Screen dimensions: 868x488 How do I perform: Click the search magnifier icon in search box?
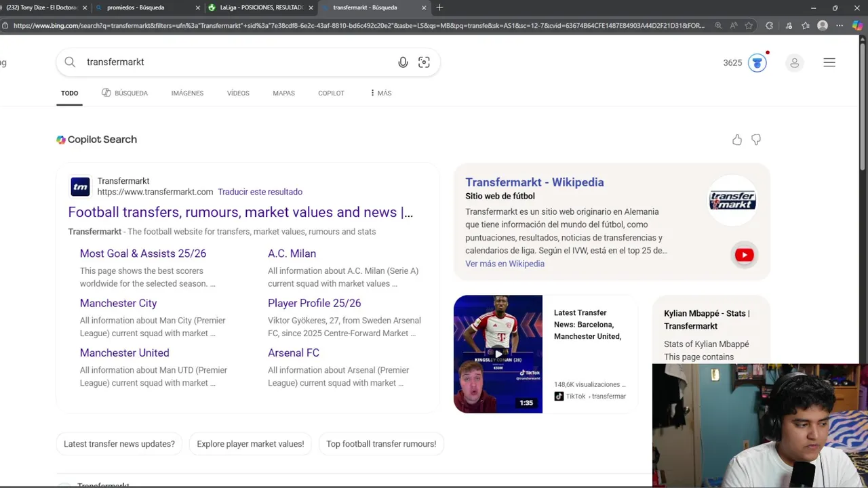(x=70, y=62)
